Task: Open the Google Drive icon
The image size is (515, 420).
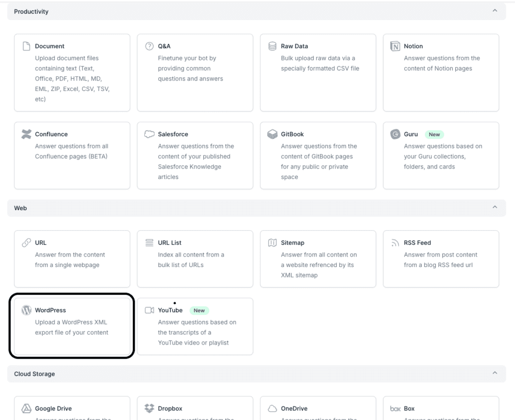Action: point(27,408)
